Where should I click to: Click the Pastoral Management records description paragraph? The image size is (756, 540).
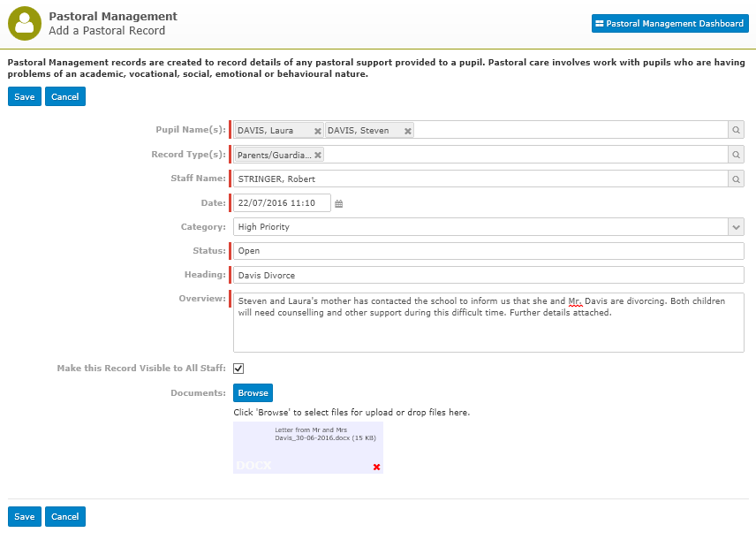[376, 68]
